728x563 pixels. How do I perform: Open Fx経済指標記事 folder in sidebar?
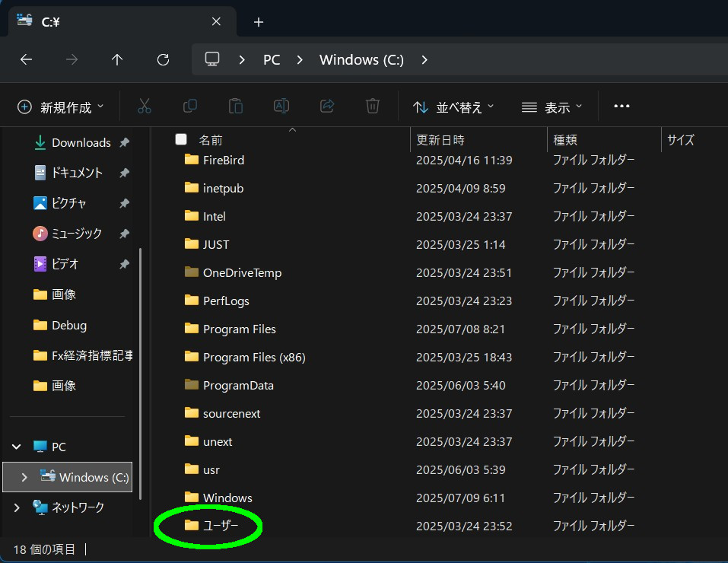coord(92,355)
